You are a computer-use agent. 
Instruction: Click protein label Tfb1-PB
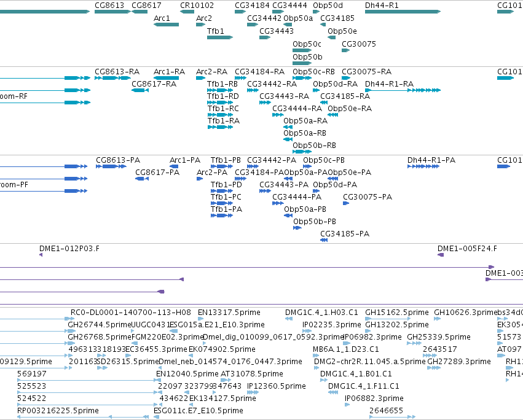[226, 160]
